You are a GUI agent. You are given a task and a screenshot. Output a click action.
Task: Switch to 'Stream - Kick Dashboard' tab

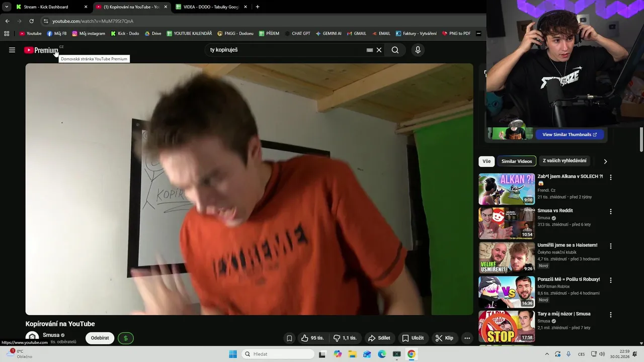point(51,7)
